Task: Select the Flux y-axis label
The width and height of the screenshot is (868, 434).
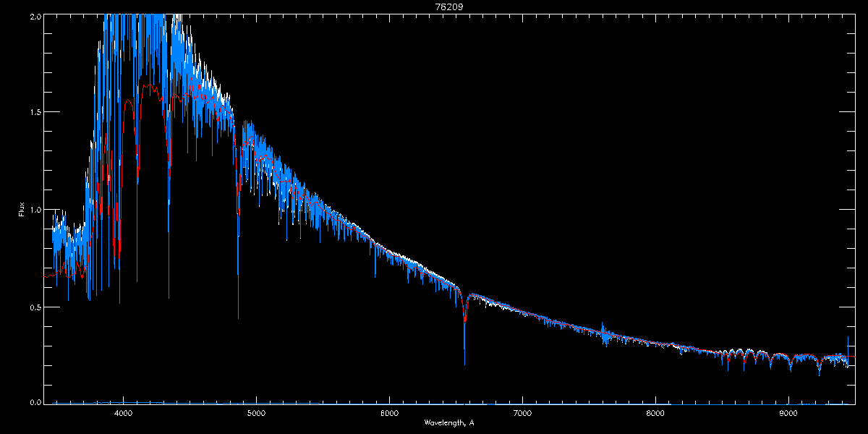Action: [x=22, y=210]
